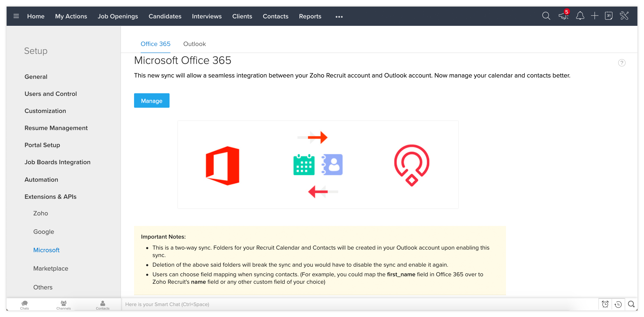Image resolution: width=644 pixels, height=317 pixels.
Task: Expand the more modules ellipsis menu
Action: [x=339, y=17]
